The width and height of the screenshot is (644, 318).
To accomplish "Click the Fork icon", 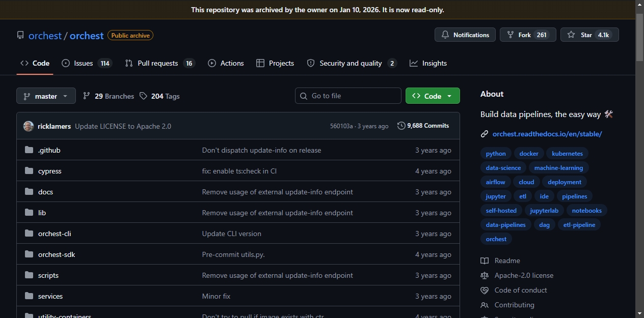I will 511,35.
